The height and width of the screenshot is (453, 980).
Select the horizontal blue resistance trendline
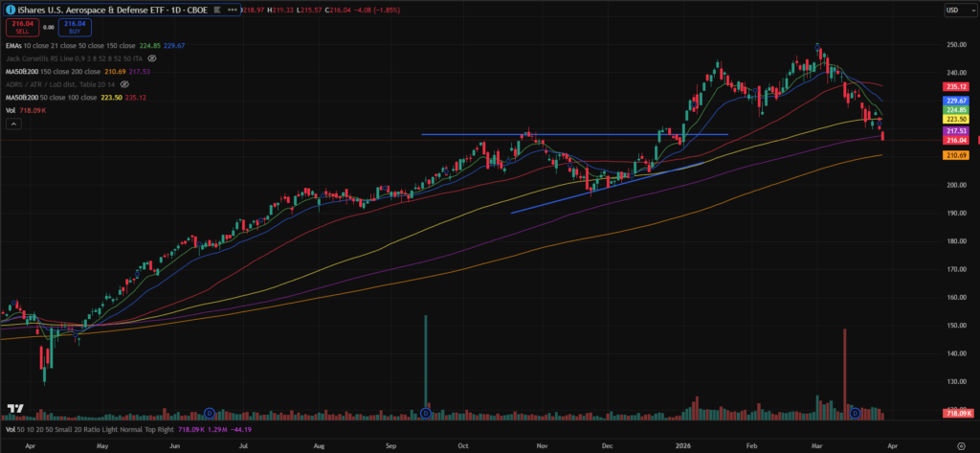574,134
